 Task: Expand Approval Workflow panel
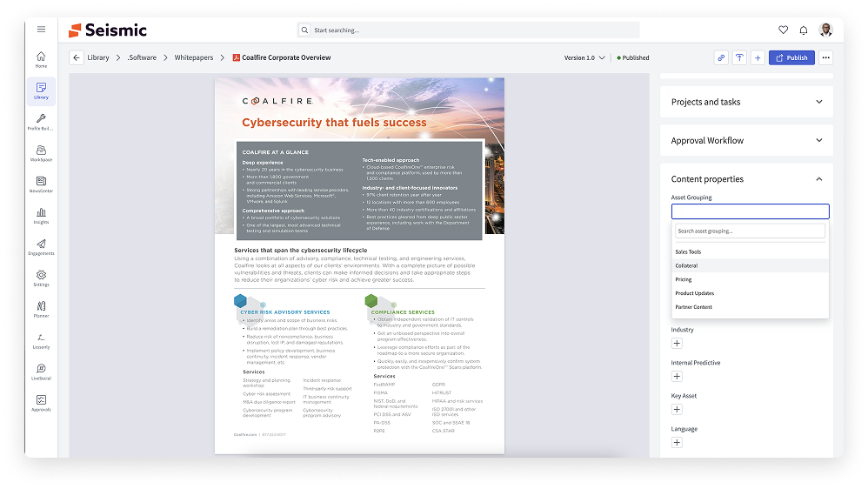coord(746,140)
